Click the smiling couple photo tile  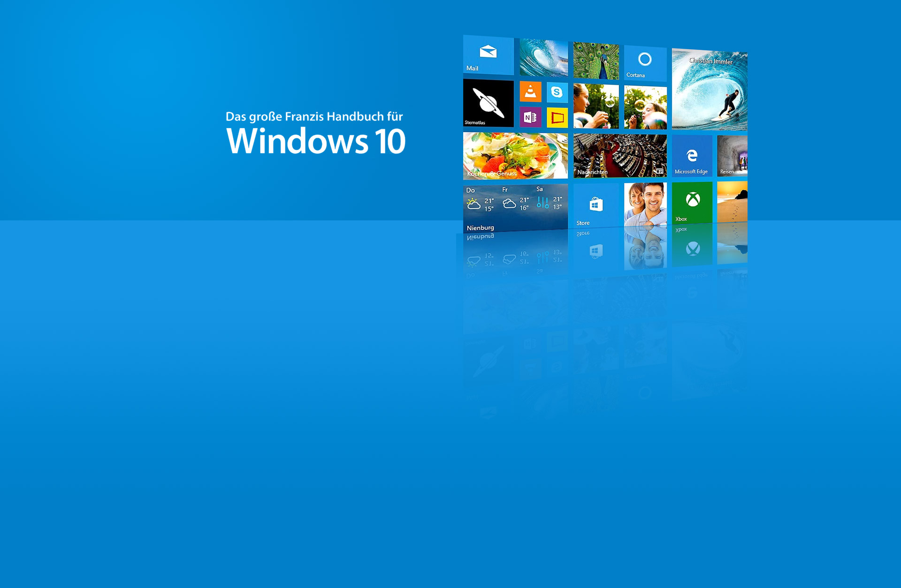point(645,204)
